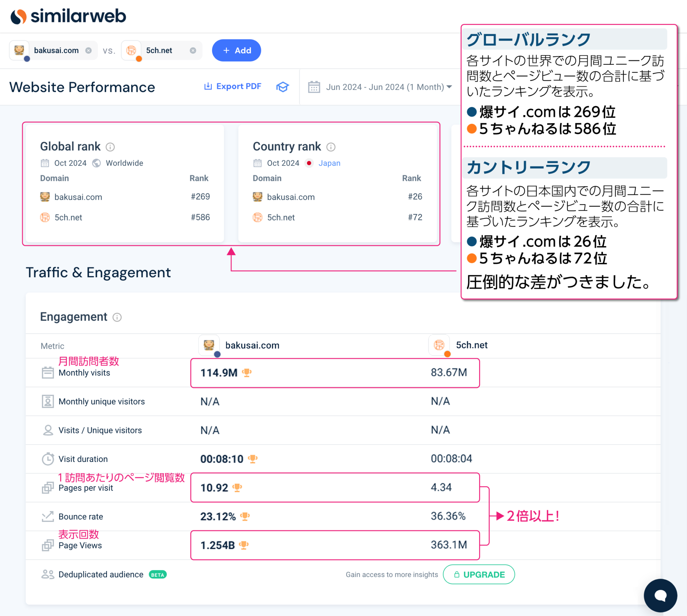Remove 5ch.net from comparison
The height and width of the screenshot is (616, 687).
click(x=193, y=50)
